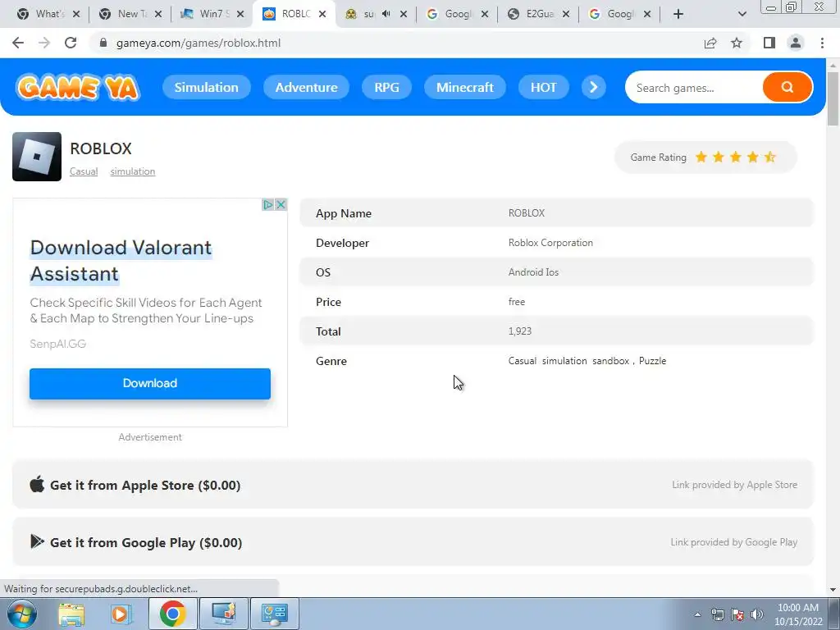
Task: Click the Chrome taskbar icon
Action: (172, 614)
